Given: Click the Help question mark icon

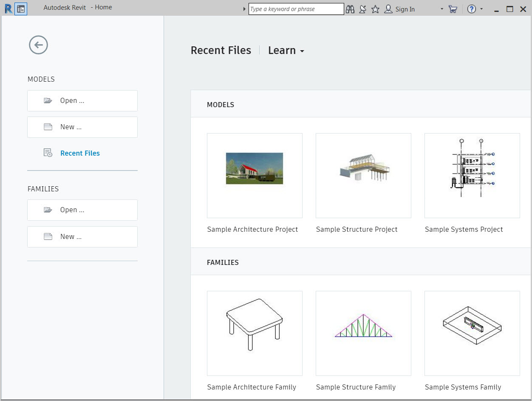Looking at the screenshot, I should 472,9.
